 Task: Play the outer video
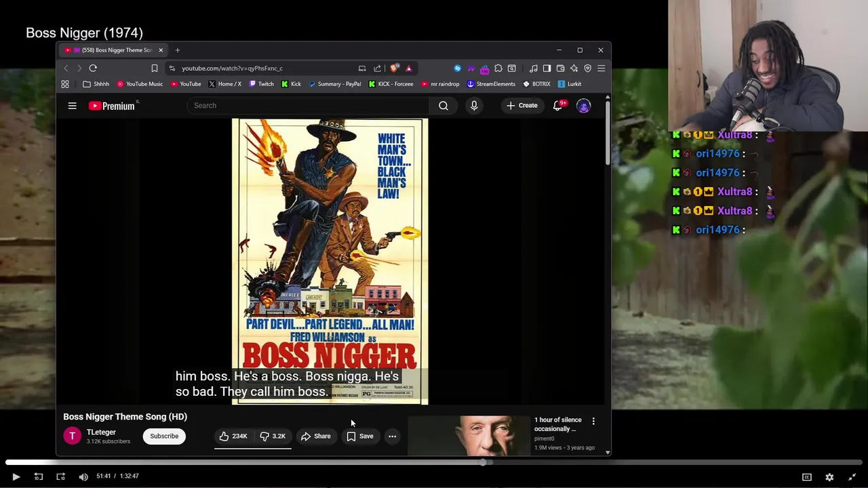[16, 476]
